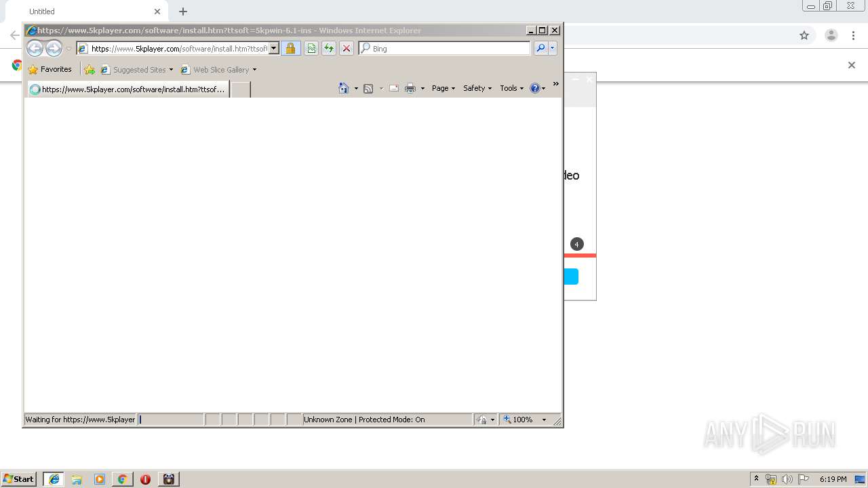Switch to Chrome from the taskbar
This screenshot has width=868, height=488.
click(x=122, y=479)
